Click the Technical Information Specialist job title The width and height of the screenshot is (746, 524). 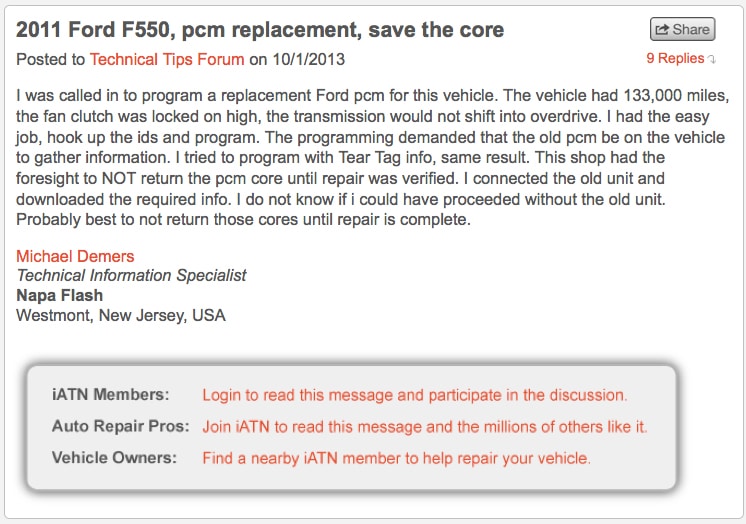click(131, 276)
